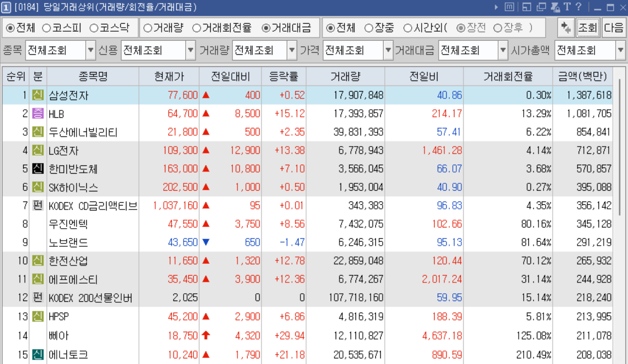The image size is (628, 364).
Task: Sort by the 전일비 column header
Action: 424,76
